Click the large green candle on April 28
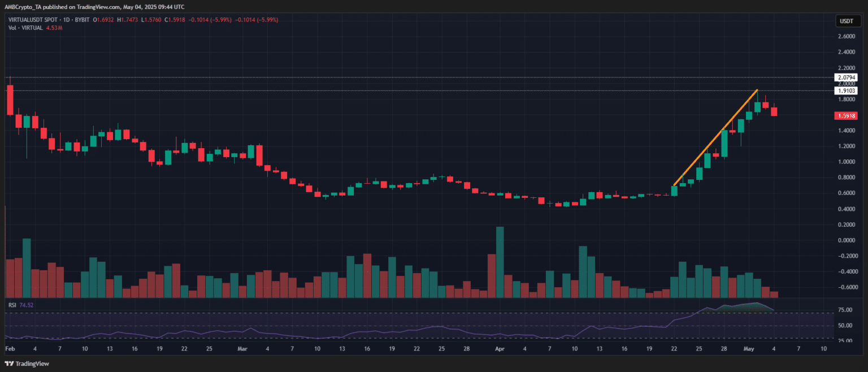The height and width of the screenshot is (372, 868). 724,143
